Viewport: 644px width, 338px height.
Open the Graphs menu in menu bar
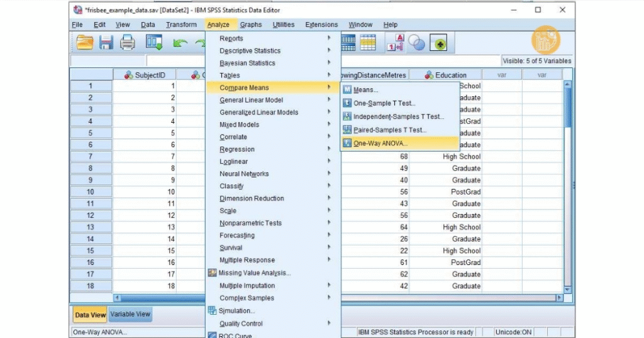pos(251,25)
